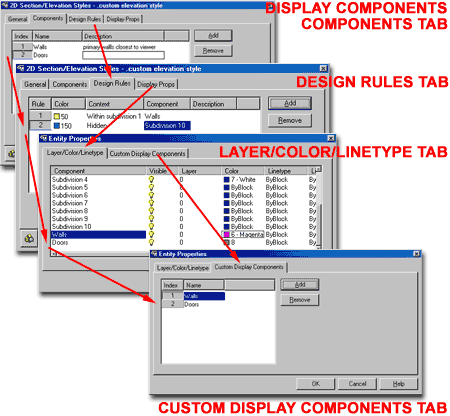Open the General tab in Design Rules window
This screenshot has width=450, height=416.
pyautogui.click(x=35, y=85)
